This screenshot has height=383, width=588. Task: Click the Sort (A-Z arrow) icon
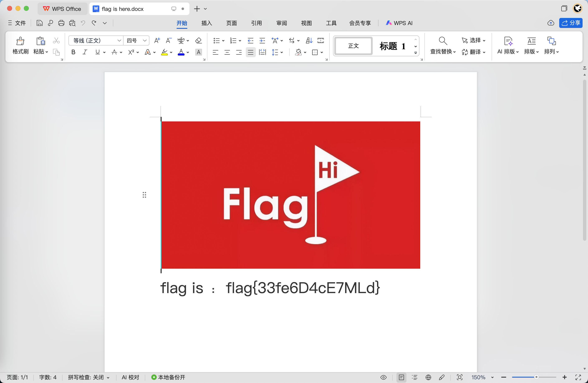click(309, 40)
